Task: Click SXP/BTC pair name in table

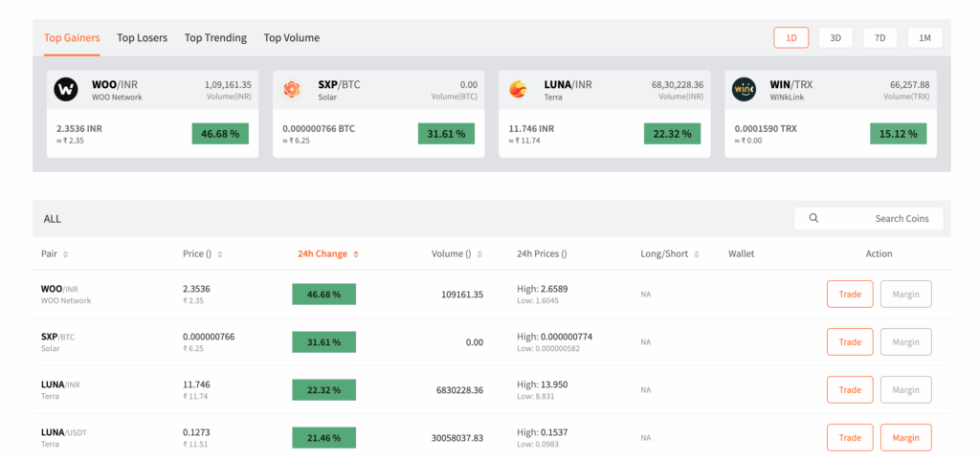Action: (x=57, y=337)
